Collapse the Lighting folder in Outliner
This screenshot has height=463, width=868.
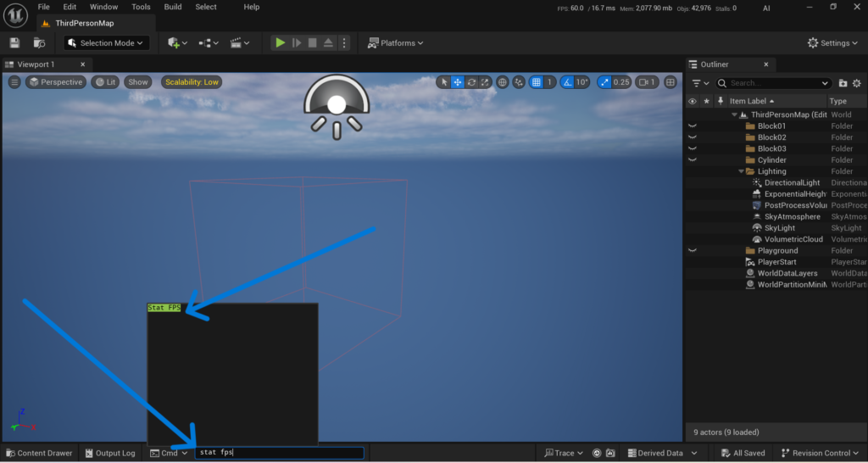[x=741, y=171]
